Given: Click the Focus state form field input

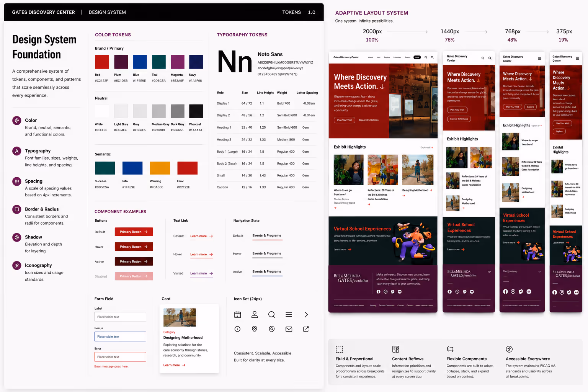Looking at the screenshot, I should 120,336.
